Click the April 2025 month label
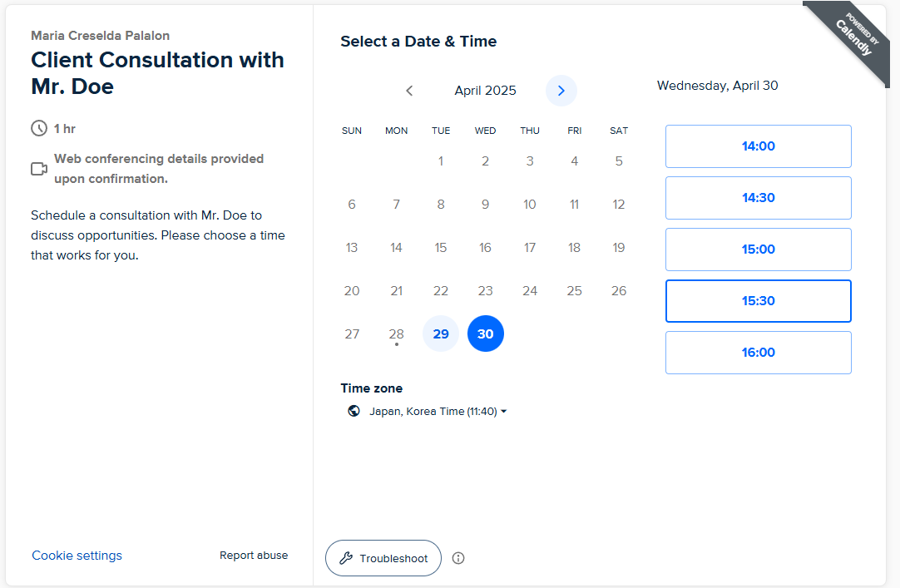Screen dimensions: 900x588 tap(485, 91)
